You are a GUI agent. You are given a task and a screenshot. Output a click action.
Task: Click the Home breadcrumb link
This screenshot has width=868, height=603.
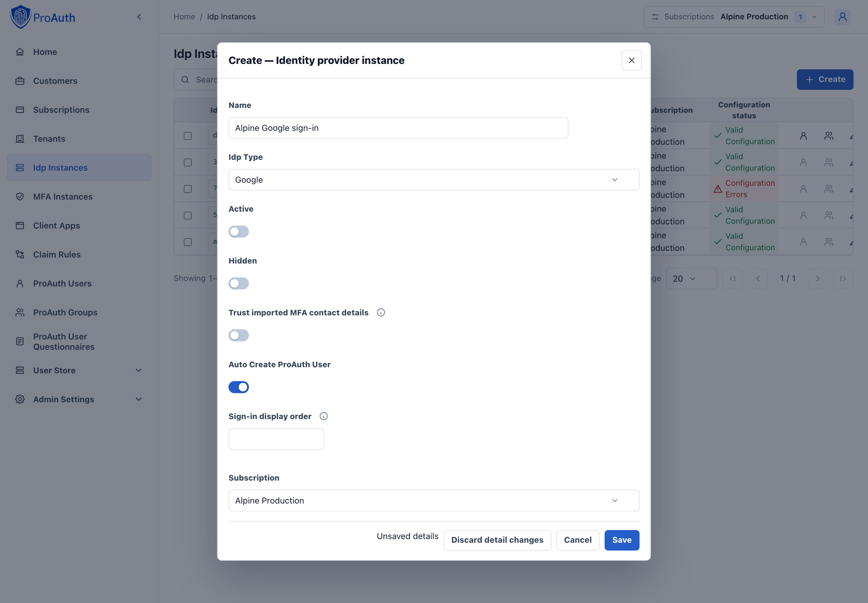pos(184,17)
